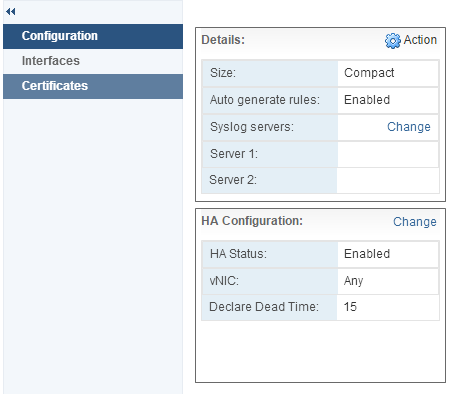Select the Certificates tab
The width and height of the screenshot is (452, 394).
(x=93, y=86)
